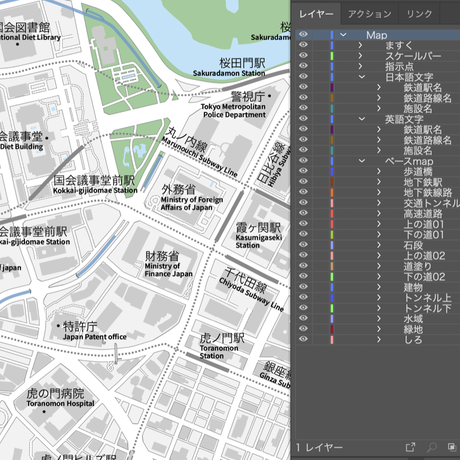
Task: Click the green color bar of 下の道02
Action: [332, 276]
